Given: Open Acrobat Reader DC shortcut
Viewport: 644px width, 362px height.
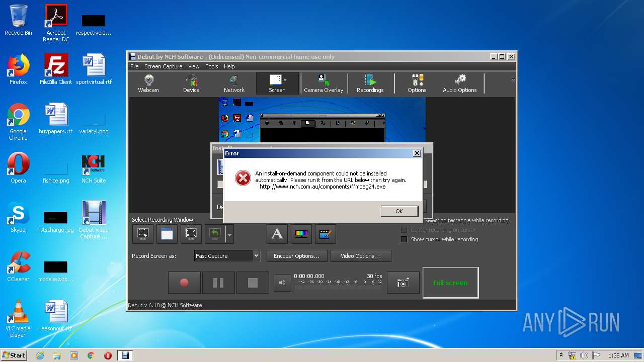Looking at the screenshot, I should [x=56, y=23].
